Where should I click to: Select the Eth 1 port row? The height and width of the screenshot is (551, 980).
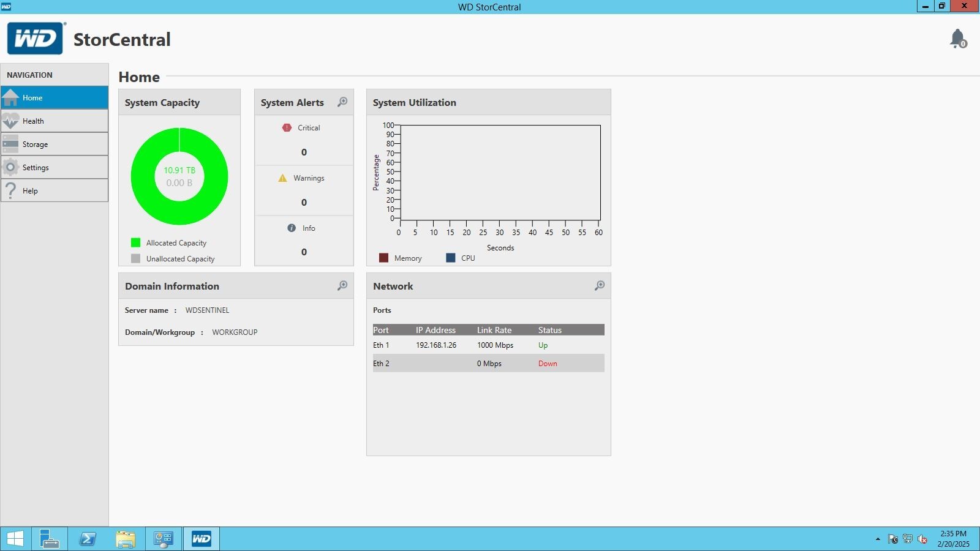click(x=489, y=345)
